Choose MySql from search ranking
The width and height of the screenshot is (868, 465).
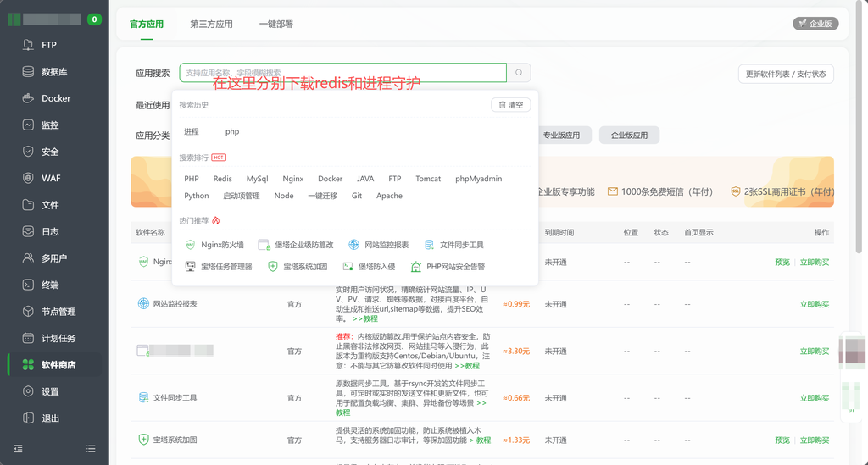click(258, 179)
